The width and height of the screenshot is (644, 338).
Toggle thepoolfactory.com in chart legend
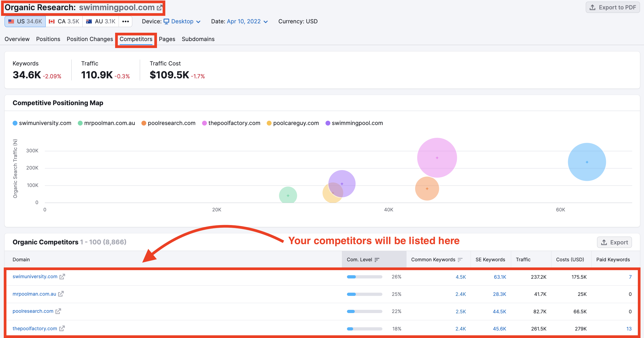pyautogui.click(x=231, y=123)
